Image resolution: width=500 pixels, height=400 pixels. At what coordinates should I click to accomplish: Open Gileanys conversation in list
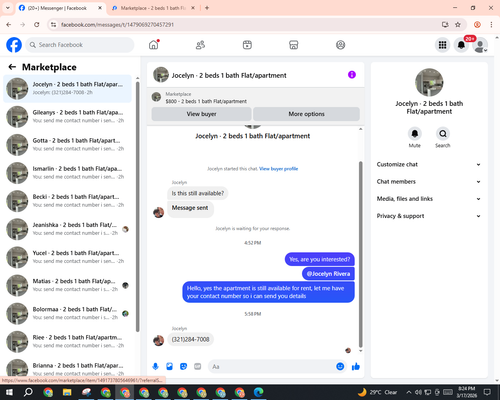click(x=67, y=117)
